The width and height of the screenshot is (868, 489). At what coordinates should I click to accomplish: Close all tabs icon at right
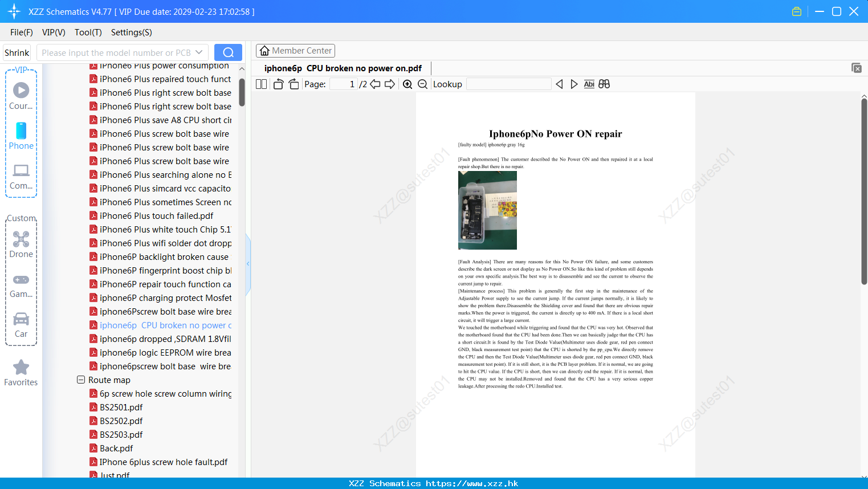857,68
